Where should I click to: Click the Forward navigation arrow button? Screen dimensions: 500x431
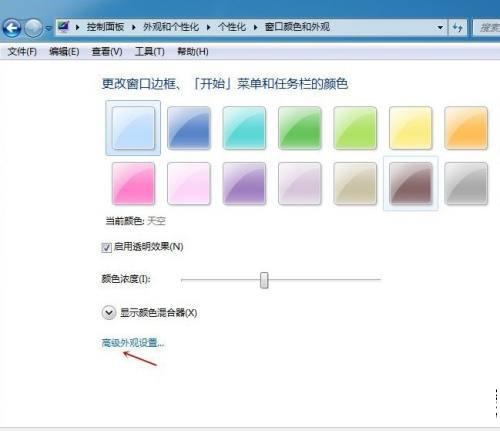point(34,28)
